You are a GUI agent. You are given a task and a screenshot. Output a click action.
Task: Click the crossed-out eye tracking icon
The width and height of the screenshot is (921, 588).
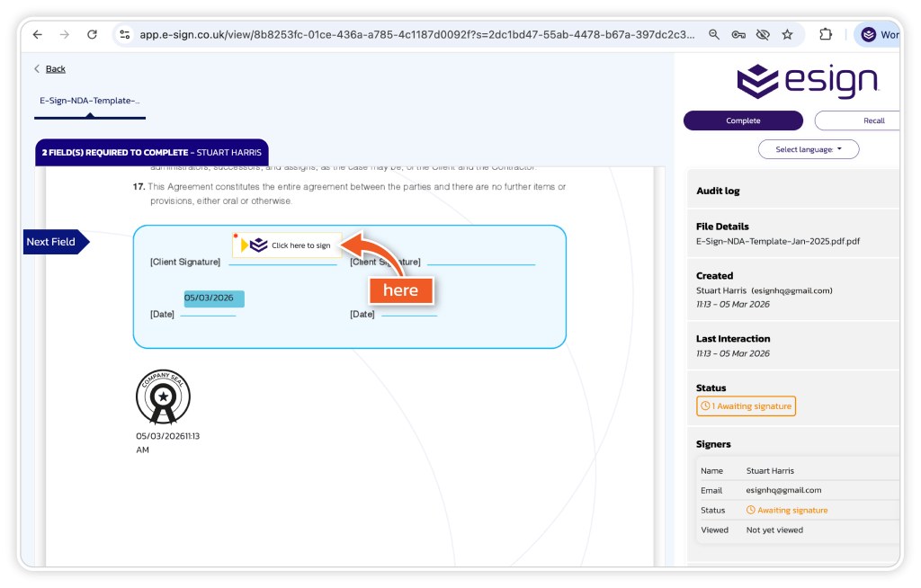(763, 34)
